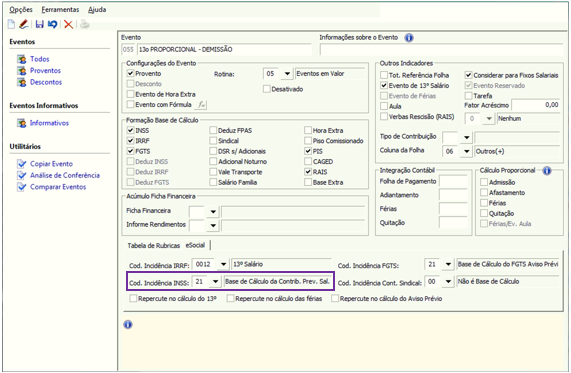Click Folha de Pagamento integration field
Image resolution: width=571 pixels, height=373 pixels.
(x=453, y=181)
